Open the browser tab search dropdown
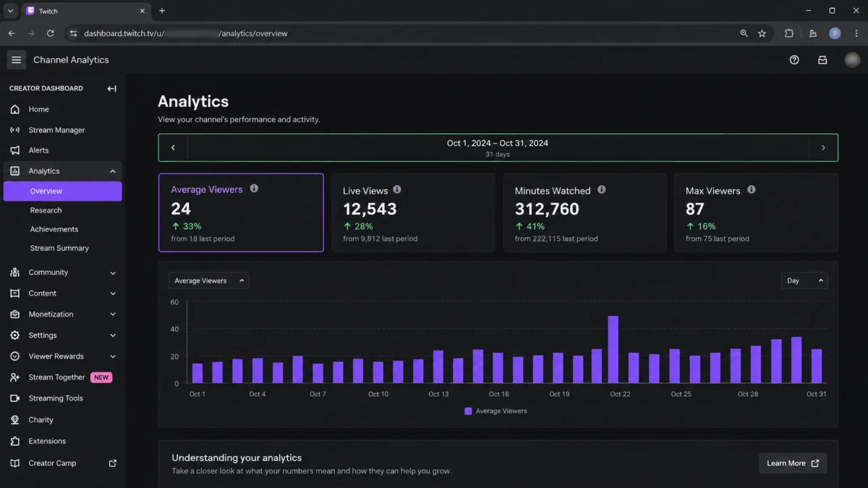This screenshot has height=488, width=868. click(x=10, y=11)
